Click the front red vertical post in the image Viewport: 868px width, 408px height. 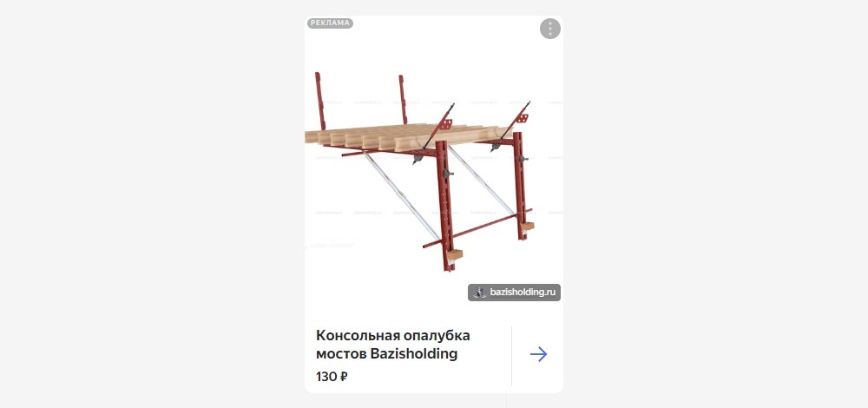pos(445,206)
